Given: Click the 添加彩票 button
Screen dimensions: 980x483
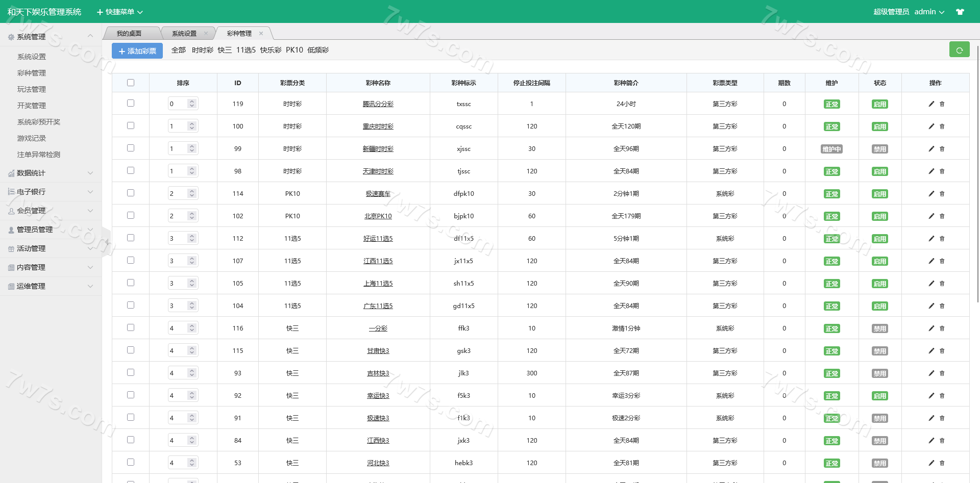Looking at the screenshot, I should [137, 51].
